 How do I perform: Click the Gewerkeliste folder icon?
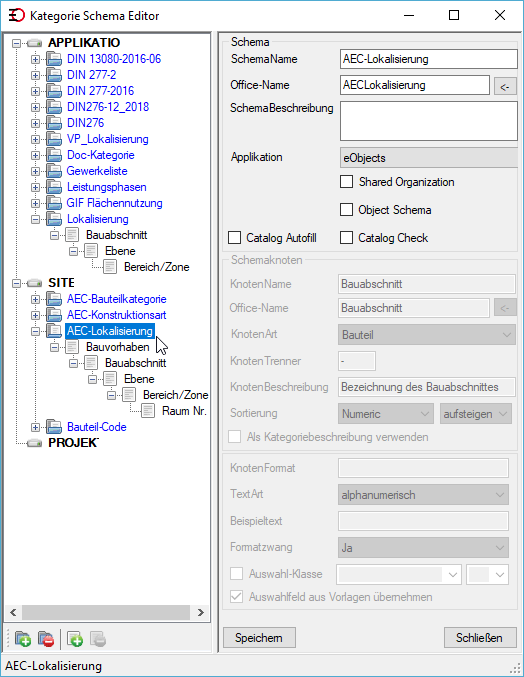54,171
